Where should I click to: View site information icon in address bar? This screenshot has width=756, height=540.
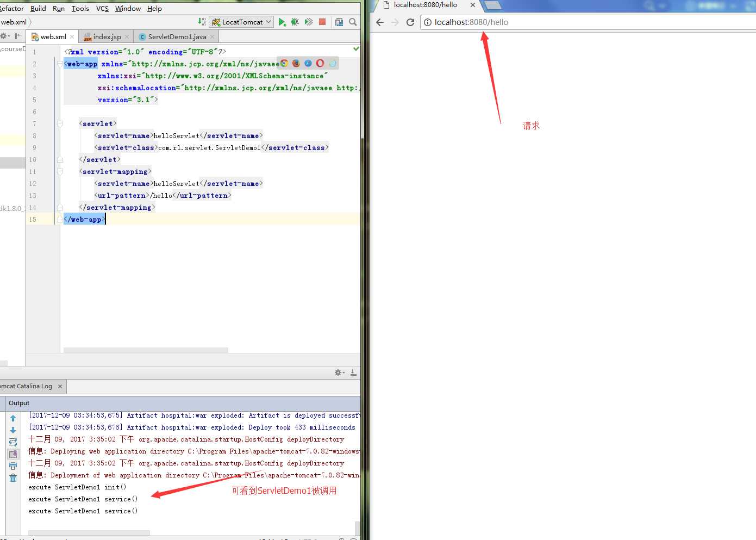pos(428,22)
